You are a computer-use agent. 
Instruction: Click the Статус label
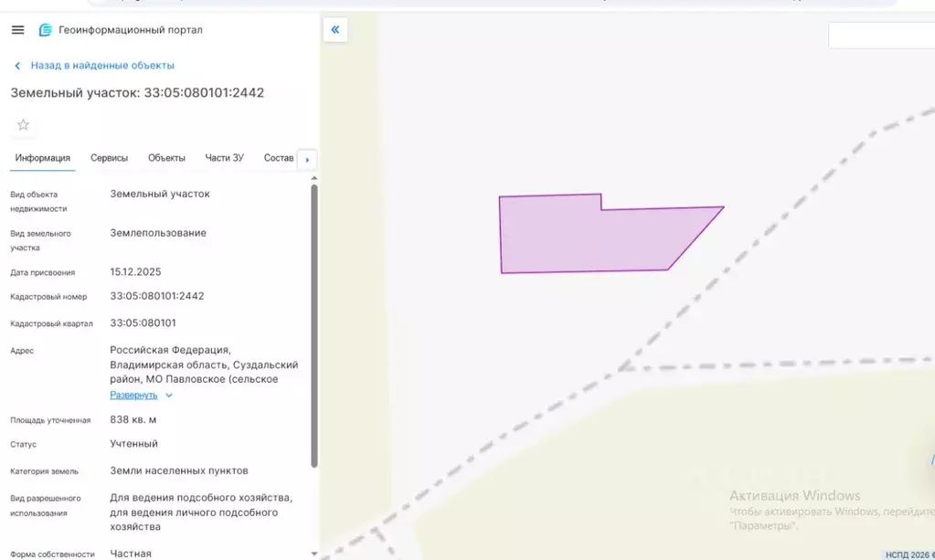pyautogui.click(x=23, y=444)
